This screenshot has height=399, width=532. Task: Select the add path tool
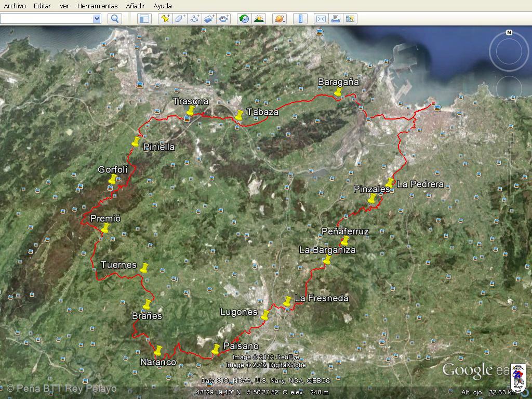[195, 19]
